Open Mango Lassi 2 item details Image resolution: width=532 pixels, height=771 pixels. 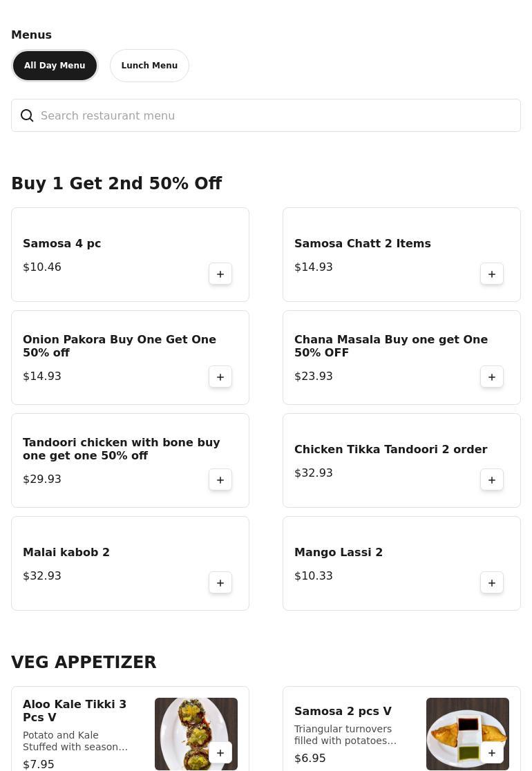click(x=339, y=553)
